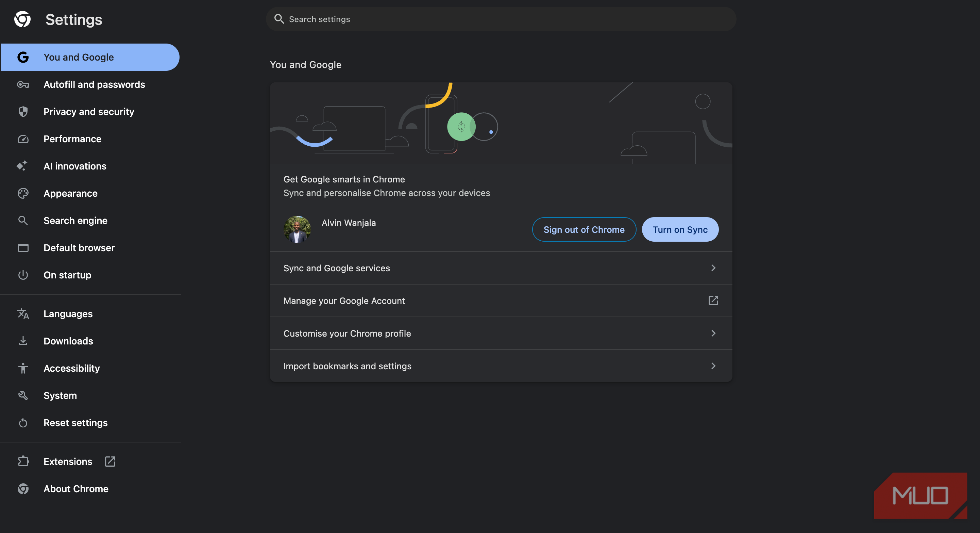This screenshot has height=533, width=980.
Task: Expand Sync and Google services chevron
Action: click(713, 268)
